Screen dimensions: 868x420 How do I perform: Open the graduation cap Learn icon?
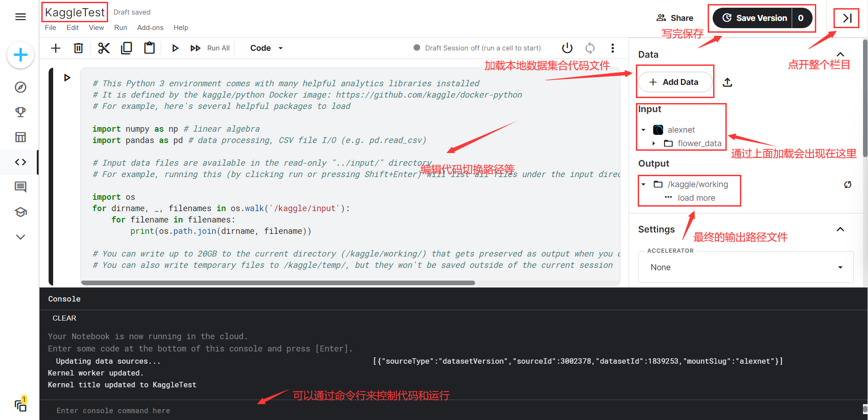[x=20, y=212]
